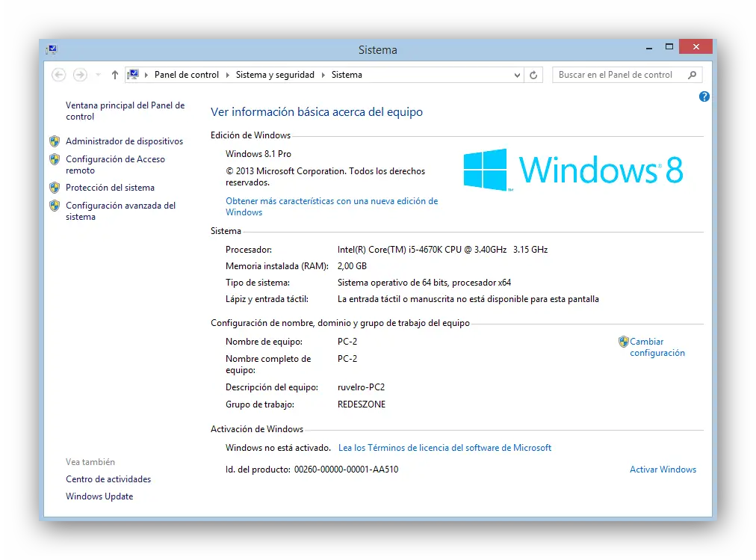Open the recent locations dropdown arrow
Screen dimensions: 756x560
pos(99,75)
